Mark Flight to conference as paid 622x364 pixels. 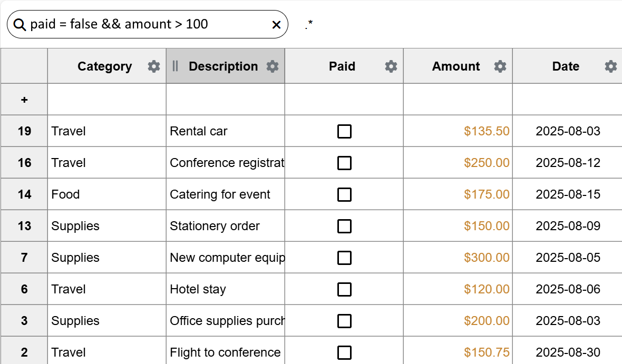[x=344, y=352]
